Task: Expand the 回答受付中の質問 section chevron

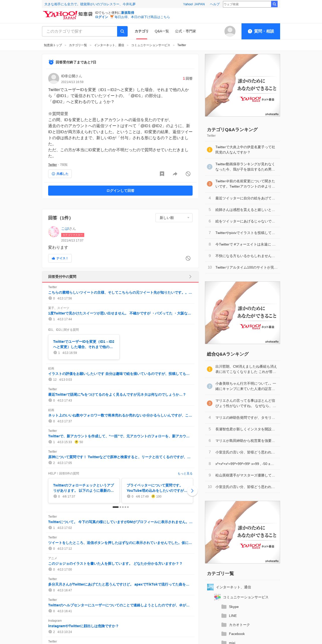Action: tap(190, 277)
